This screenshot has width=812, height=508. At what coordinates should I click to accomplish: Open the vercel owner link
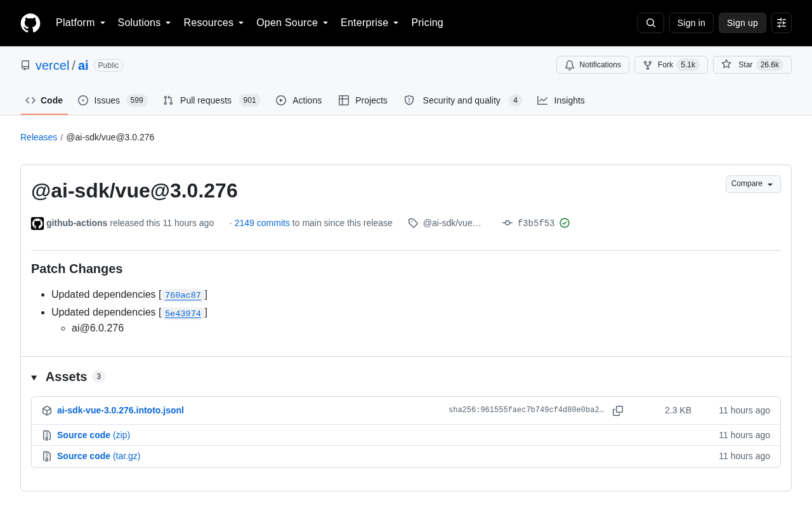click(53, 65)
